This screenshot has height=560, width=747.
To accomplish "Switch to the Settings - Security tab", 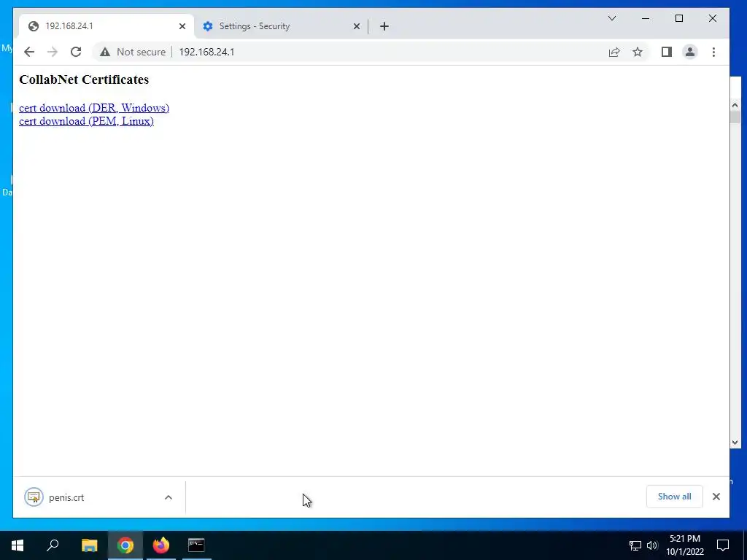I will [281, 26].
